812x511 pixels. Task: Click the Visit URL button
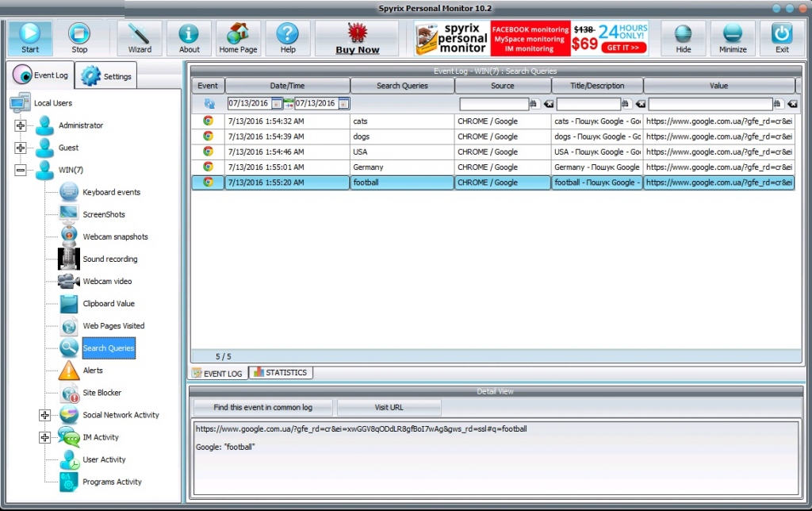pyautogui.click(x=389, y=407)
